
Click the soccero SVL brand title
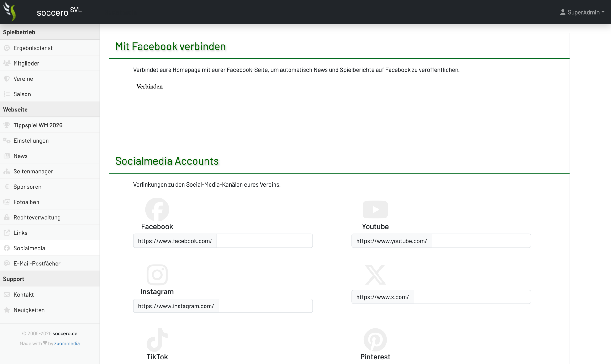[59, 11]
